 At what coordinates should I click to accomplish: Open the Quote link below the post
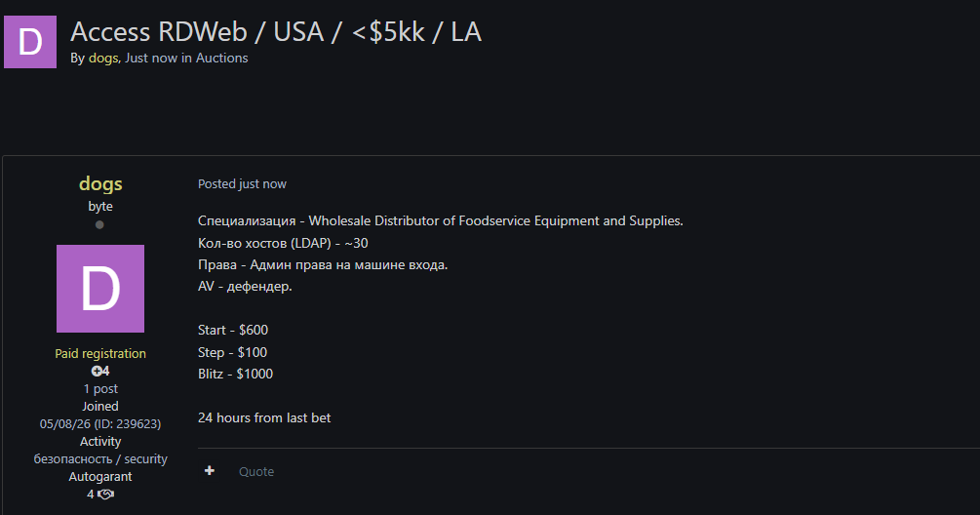[256, 471]
